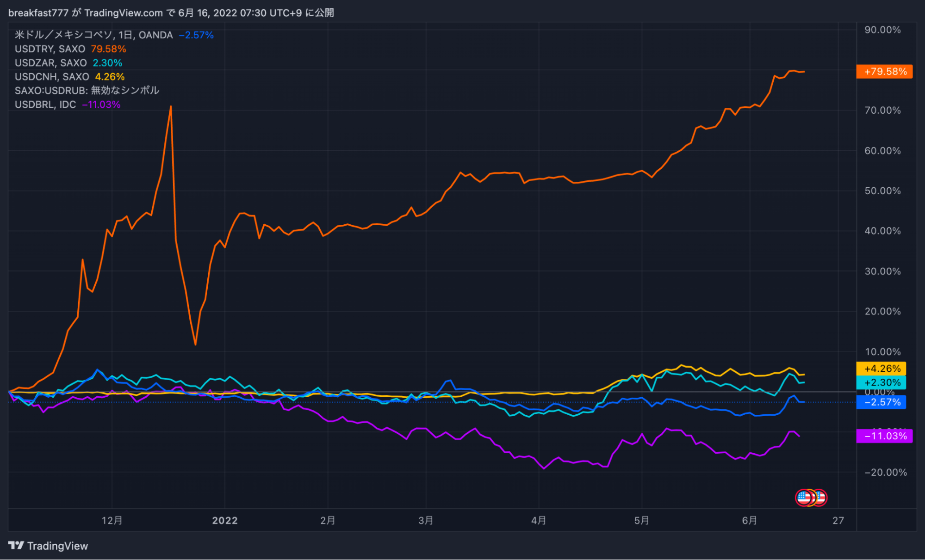Click the 30.00% scale label
Image resolution: width=925 pixels, height=560 pixels.
(883, 271)
